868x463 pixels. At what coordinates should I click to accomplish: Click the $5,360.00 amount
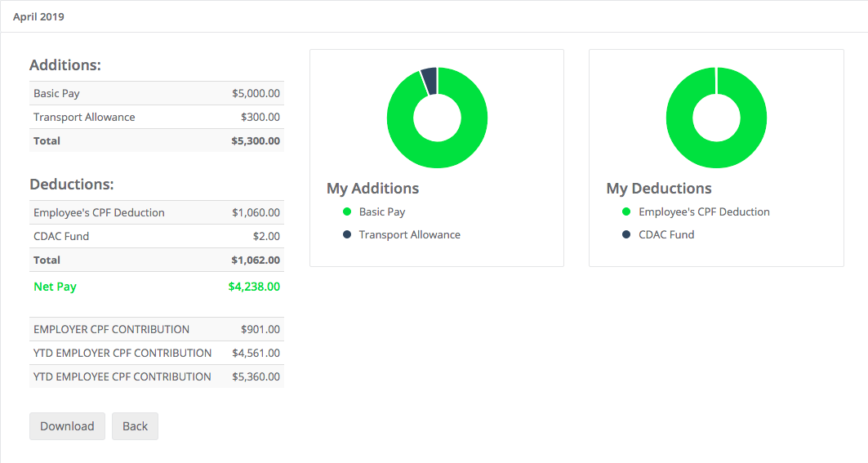(x=256, y=376)
